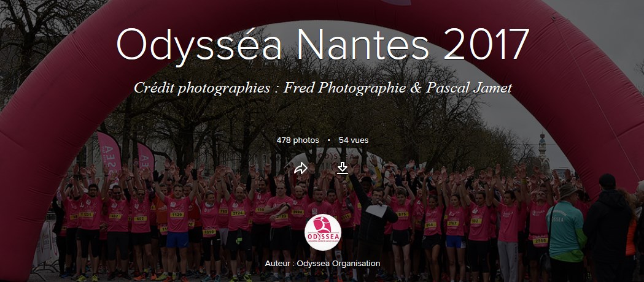Click the share arrow icon
This screenshot has height=282, width=644.
[301, 168]
